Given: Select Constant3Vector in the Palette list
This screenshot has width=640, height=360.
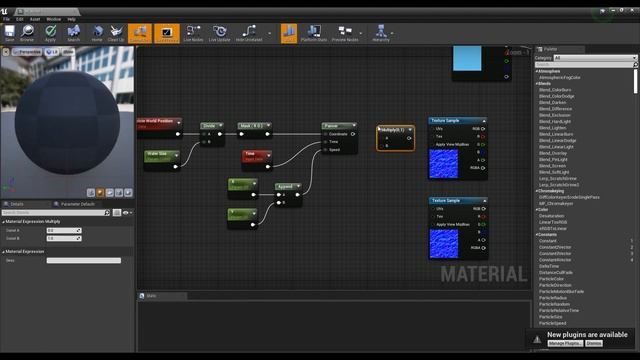Looking at the screenshot, I should (555, 253).
